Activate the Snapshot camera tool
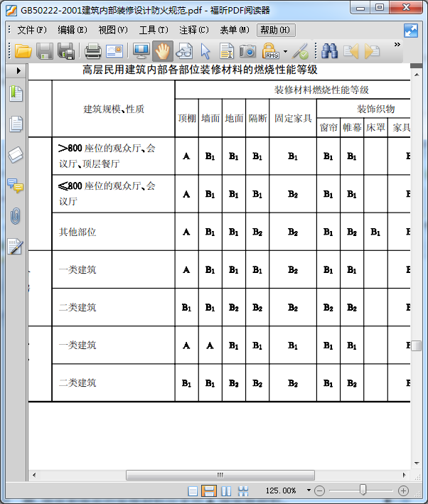The height and width of the screenshot is (504, 428). (248, 51)
